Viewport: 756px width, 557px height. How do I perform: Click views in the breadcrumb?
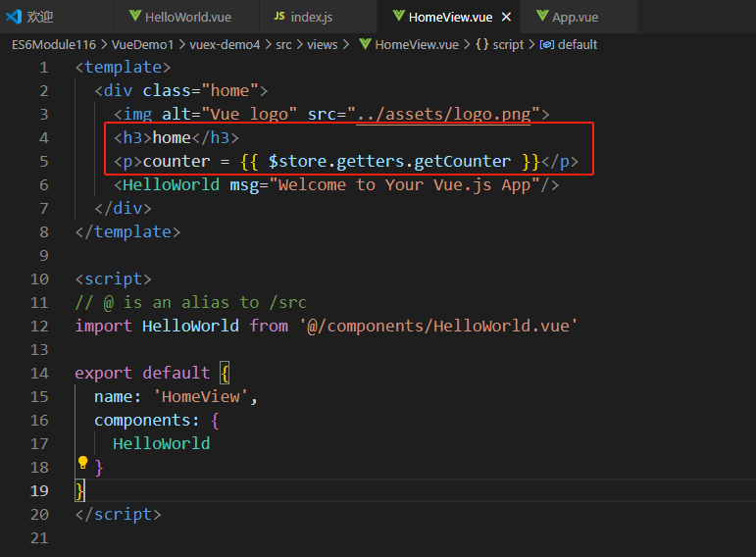pos(322,45)
